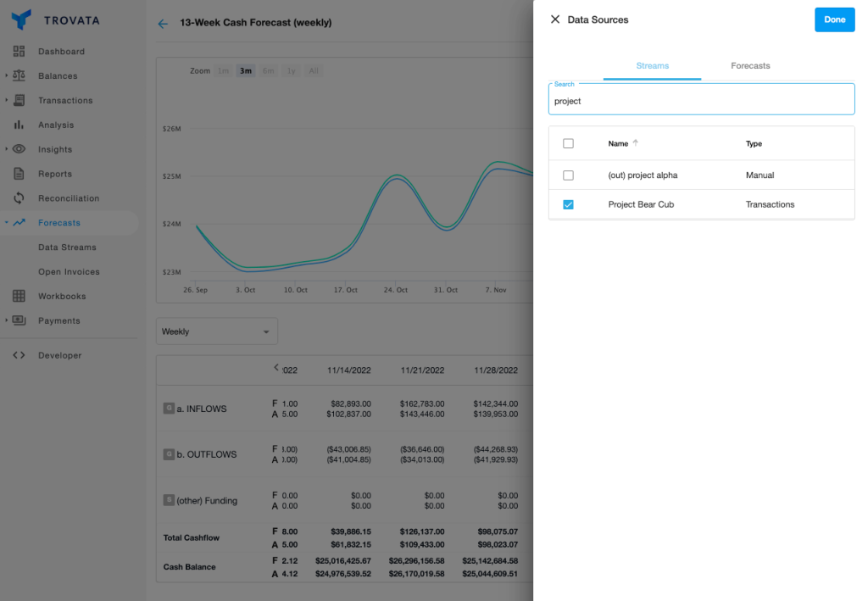Click the 11/28/2022 column header
The width and height of the screenshot is (868, 601).
tap(496, 370)
